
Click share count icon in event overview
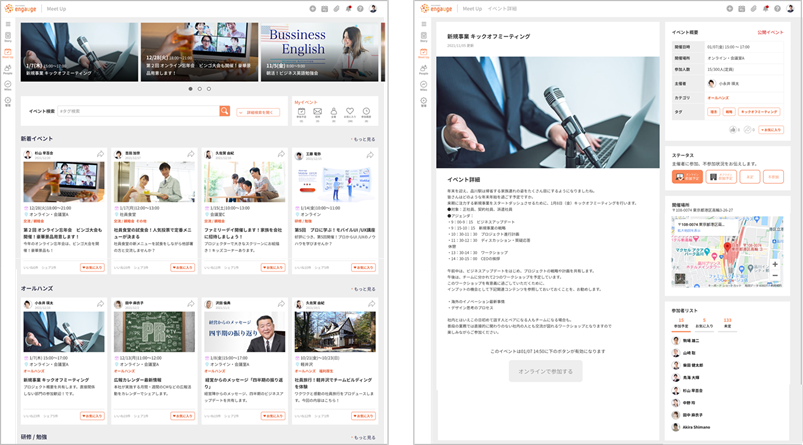point(747,130)
